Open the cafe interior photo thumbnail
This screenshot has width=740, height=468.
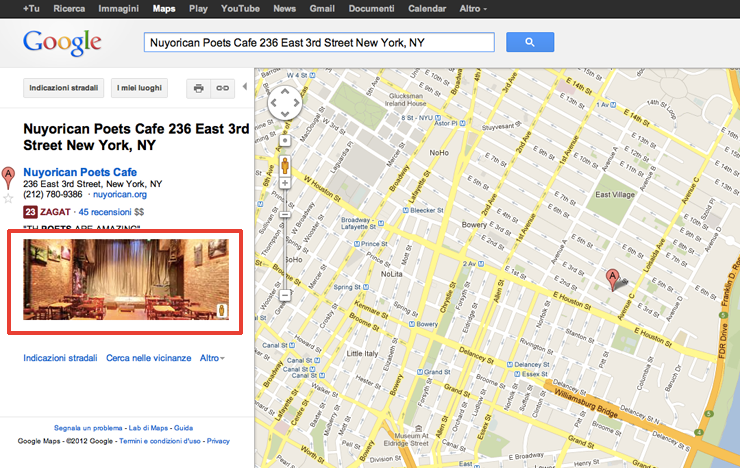(x=126, y=279)
